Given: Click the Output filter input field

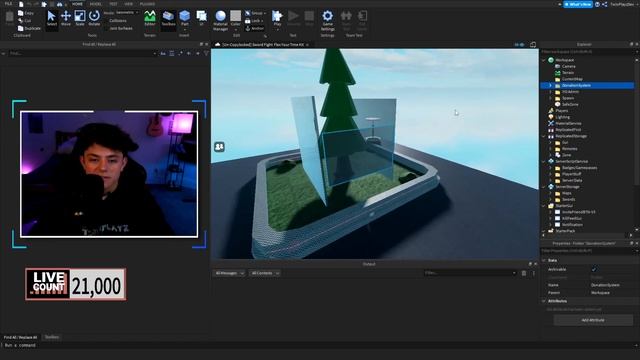Looking at the screenshot, I should coord(469,273).
